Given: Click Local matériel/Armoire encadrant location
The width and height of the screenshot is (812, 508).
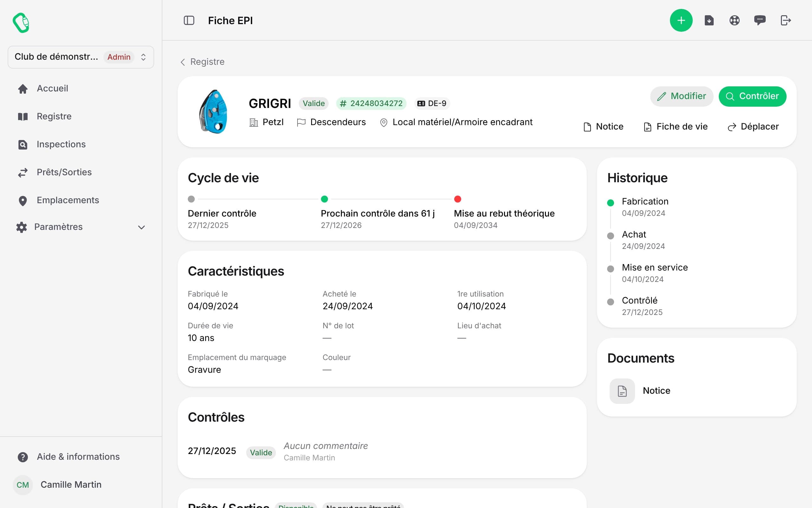Looking at the screenshot, I should (456, 122).
